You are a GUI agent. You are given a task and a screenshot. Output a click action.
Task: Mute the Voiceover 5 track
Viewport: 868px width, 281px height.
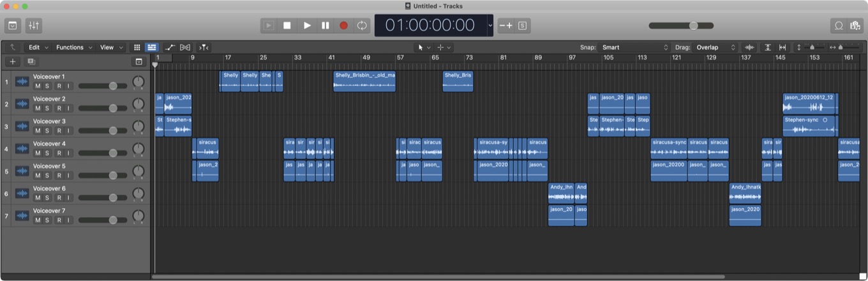pos(38,176)
